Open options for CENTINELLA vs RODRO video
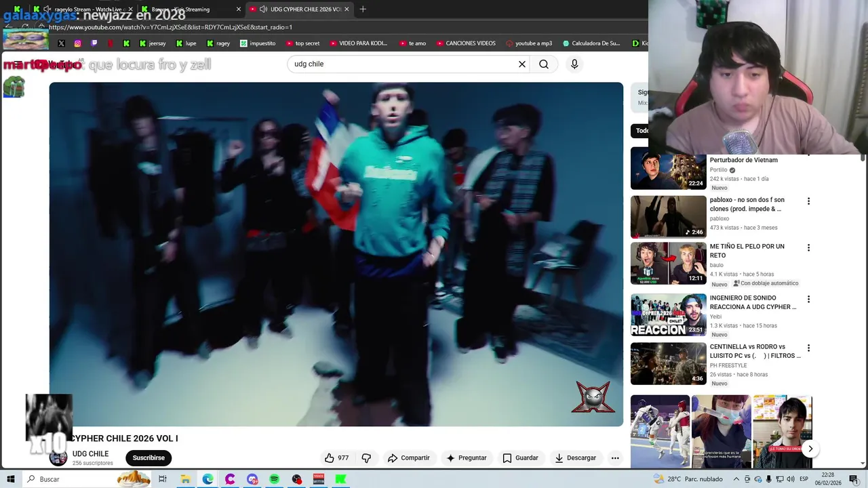Image resolution: width=868 pixels, height=488 pixels. (x=808, y=348)
